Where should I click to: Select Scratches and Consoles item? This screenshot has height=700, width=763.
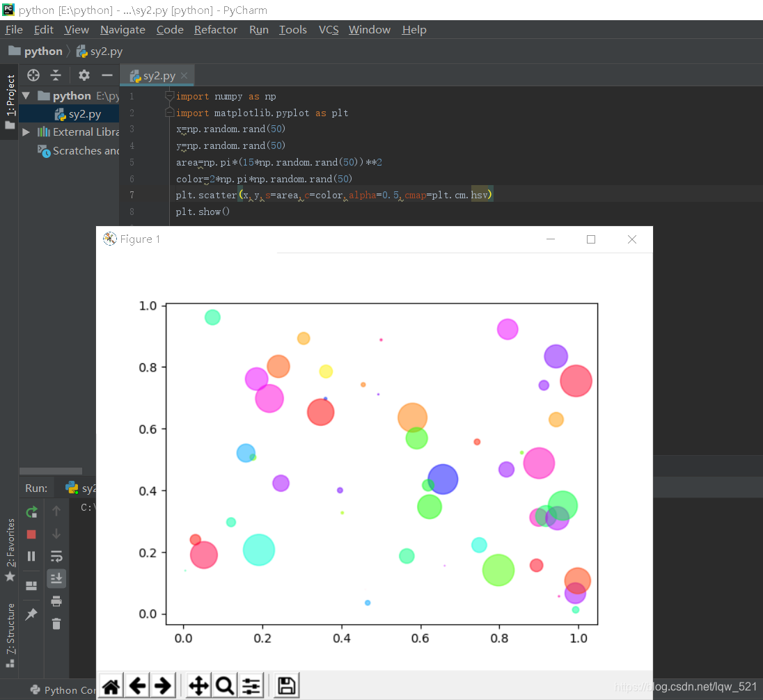79,151
